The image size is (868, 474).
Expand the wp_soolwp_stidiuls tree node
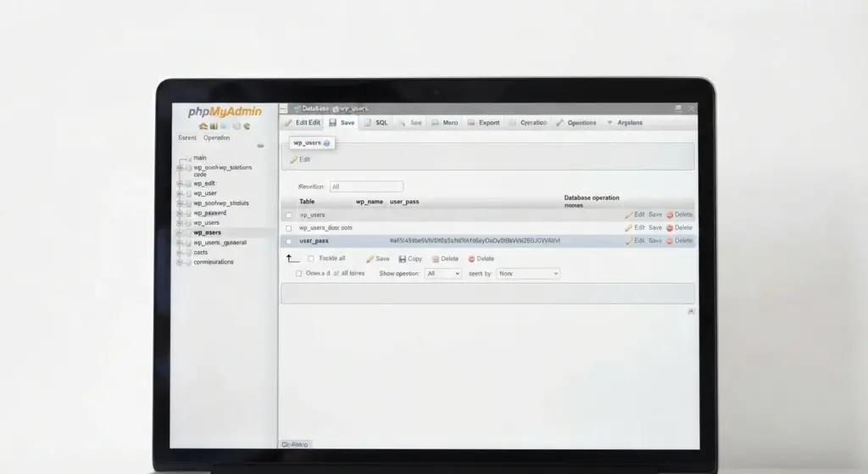[180, 204]
